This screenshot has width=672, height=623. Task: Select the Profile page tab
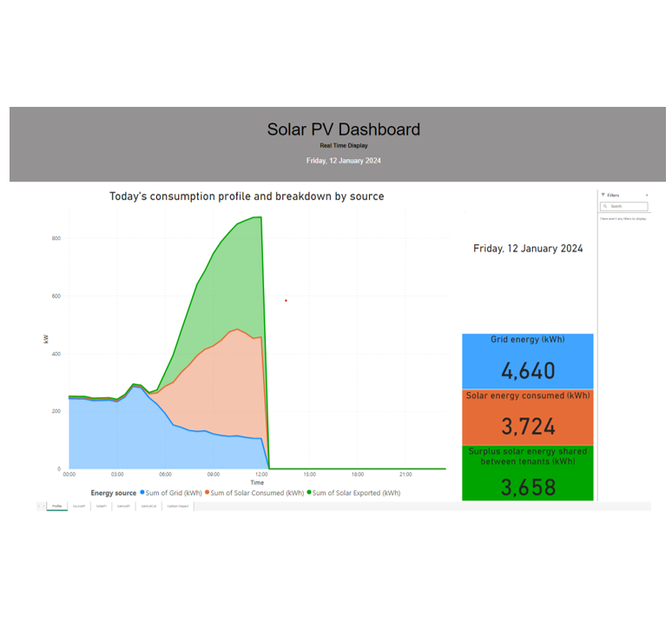56,506
